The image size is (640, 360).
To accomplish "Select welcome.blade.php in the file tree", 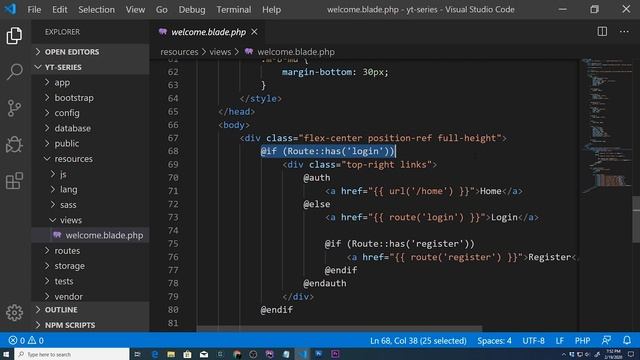I will (x=90, y=235).
